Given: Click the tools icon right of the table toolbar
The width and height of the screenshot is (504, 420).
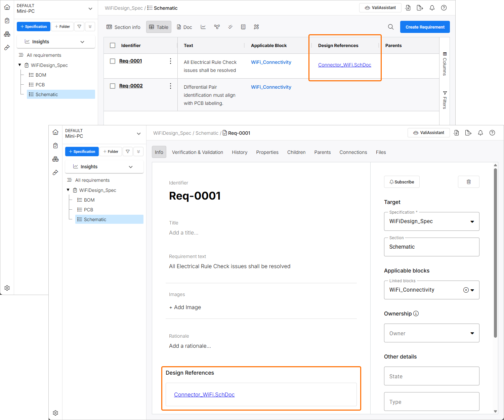Looking at the screenshot, I should coord(256,27).
